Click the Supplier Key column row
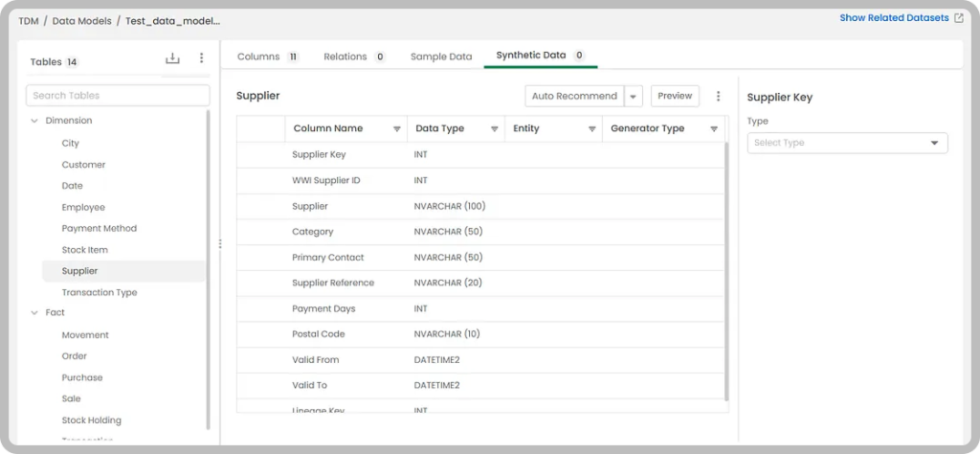Viewport: 980px width, 454px height. (480, 154)
